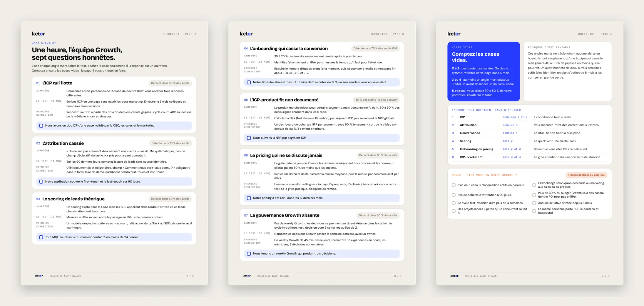Tick the attribution first-touch last-touch checkbox

coord(41,182)
